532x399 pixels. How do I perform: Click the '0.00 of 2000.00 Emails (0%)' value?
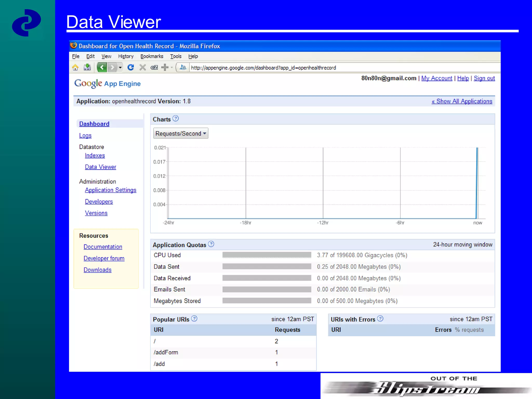point(354,289)
